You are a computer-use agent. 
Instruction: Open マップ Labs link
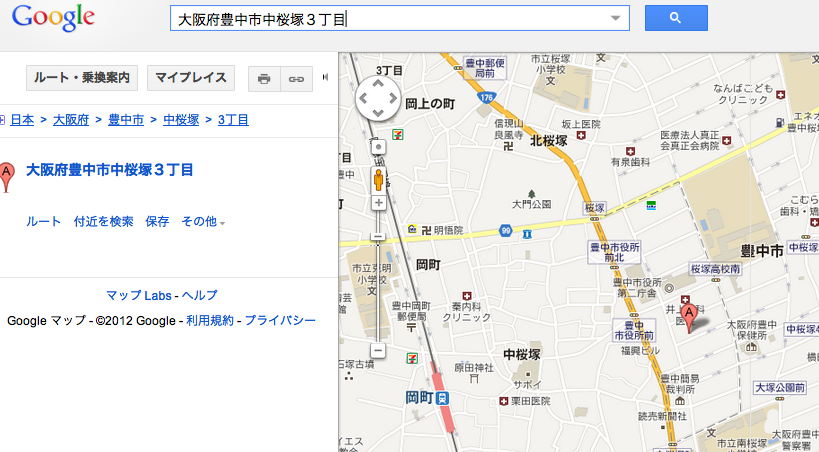click(x=139, y=295)
